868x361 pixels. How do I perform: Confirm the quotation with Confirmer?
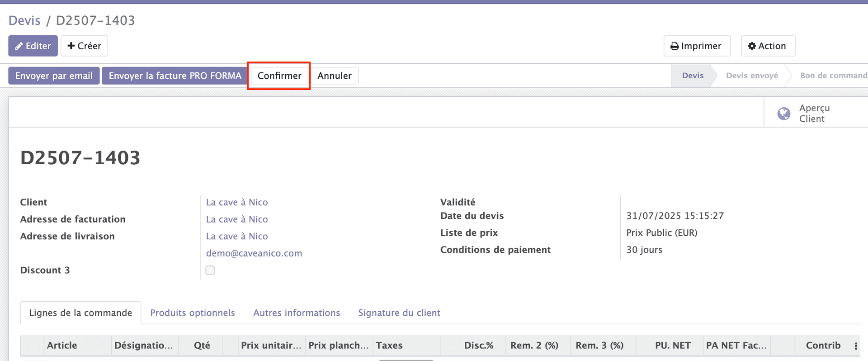point(279,76)
